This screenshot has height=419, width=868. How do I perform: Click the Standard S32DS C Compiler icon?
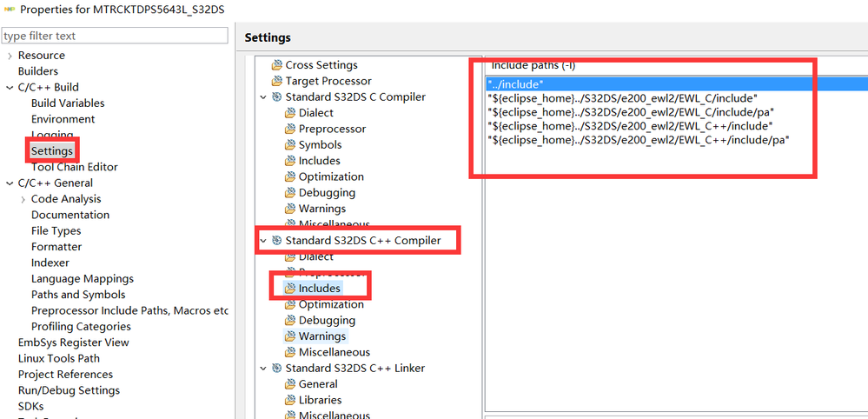pos(276,97)
